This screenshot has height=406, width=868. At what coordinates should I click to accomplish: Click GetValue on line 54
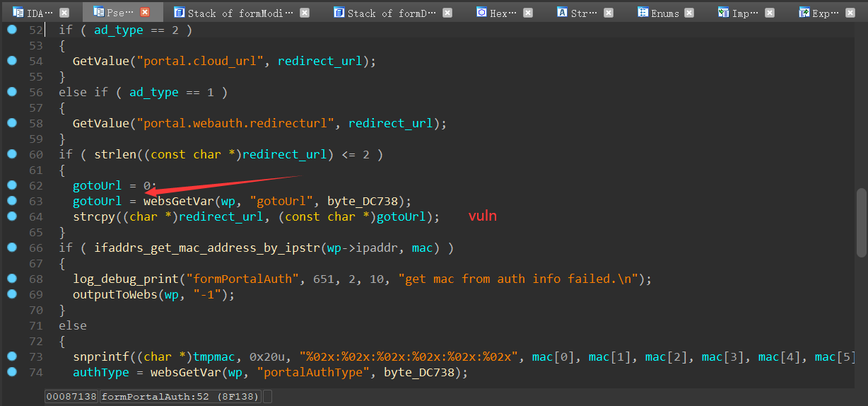pyautogui.click(x=101, y=61)
